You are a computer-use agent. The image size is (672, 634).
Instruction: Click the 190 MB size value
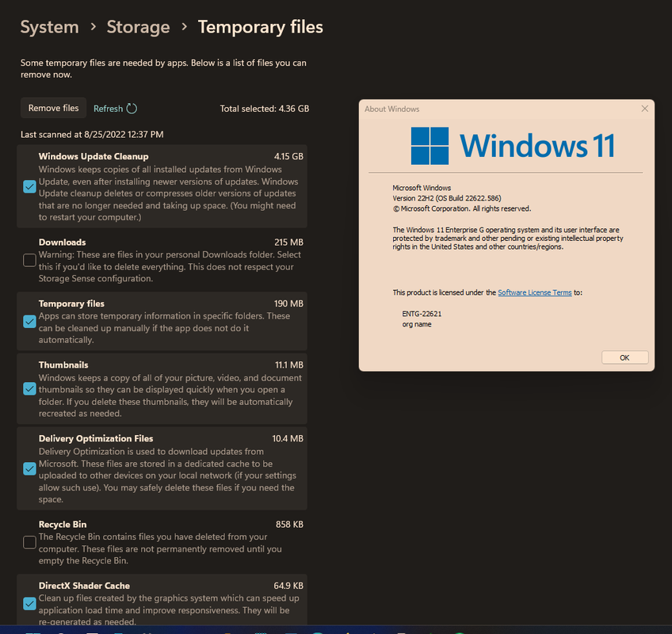coord(288,304)
